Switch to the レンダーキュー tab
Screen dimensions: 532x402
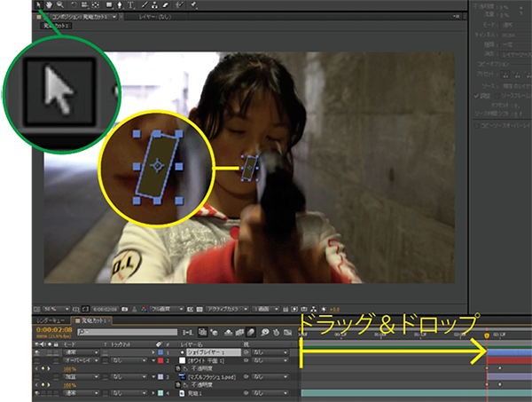tap(51, 320)
